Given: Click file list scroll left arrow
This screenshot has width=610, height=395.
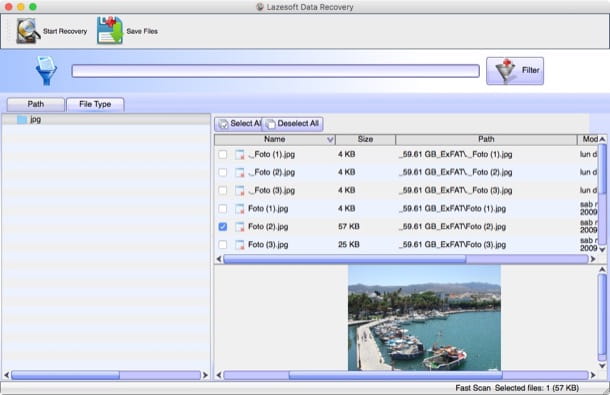Looking at the screenshot, I should tap(219, 259).
